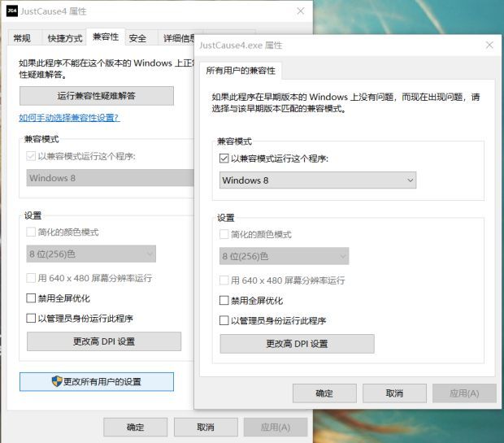This screenshot has width=504, height=443.
Task: Click greyed Windows 8 dropdown in back properties window
Action: pos(111,178)
